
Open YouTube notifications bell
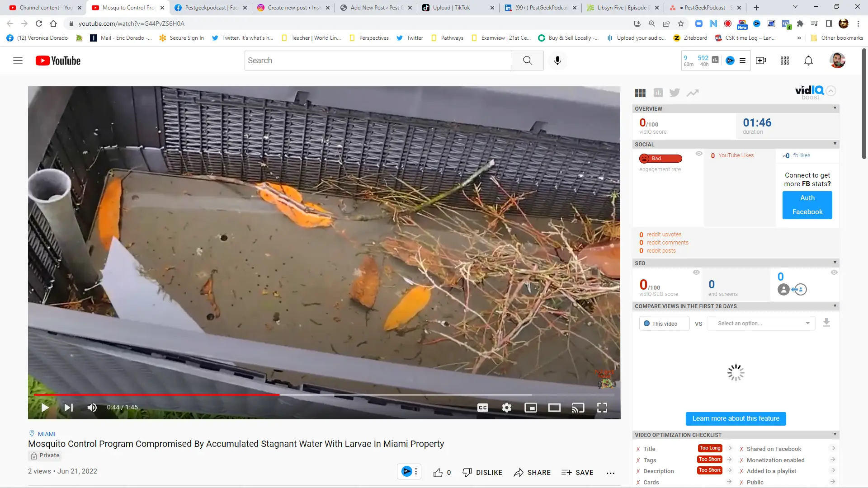(x=808, y=61)
